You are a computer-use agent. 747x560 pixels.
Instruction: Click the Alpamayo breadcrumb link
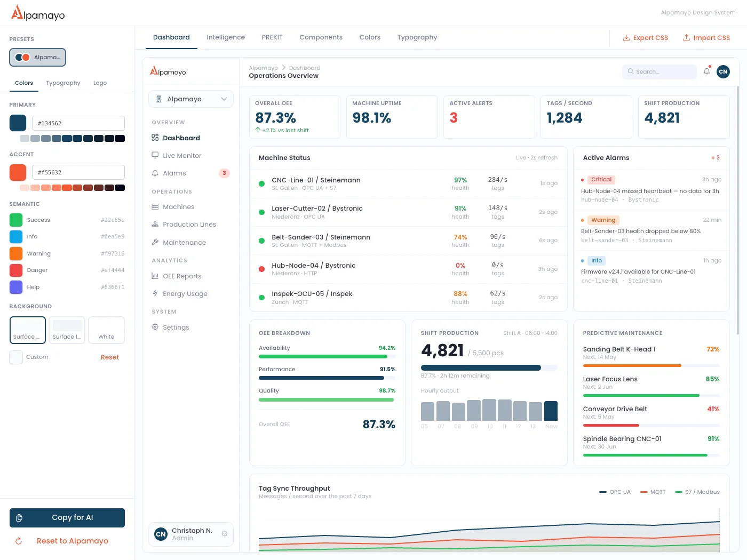[264, 68]
